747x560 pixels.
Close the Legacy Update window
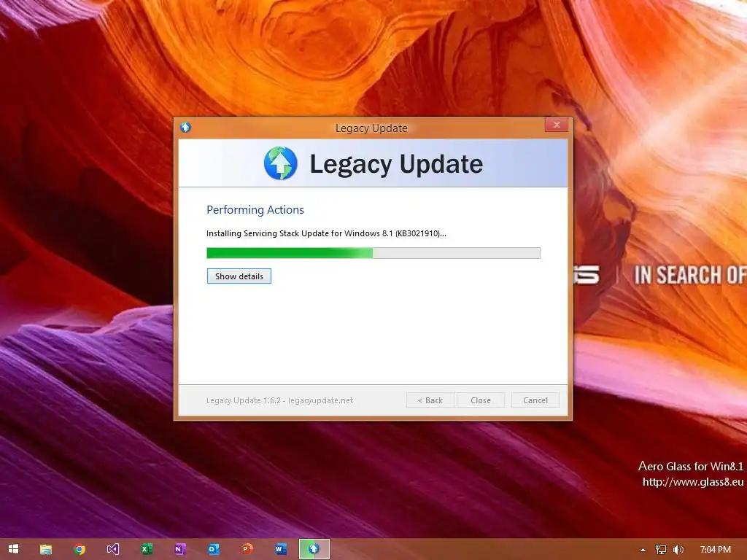pyautogui.click(x=556, y=125)
